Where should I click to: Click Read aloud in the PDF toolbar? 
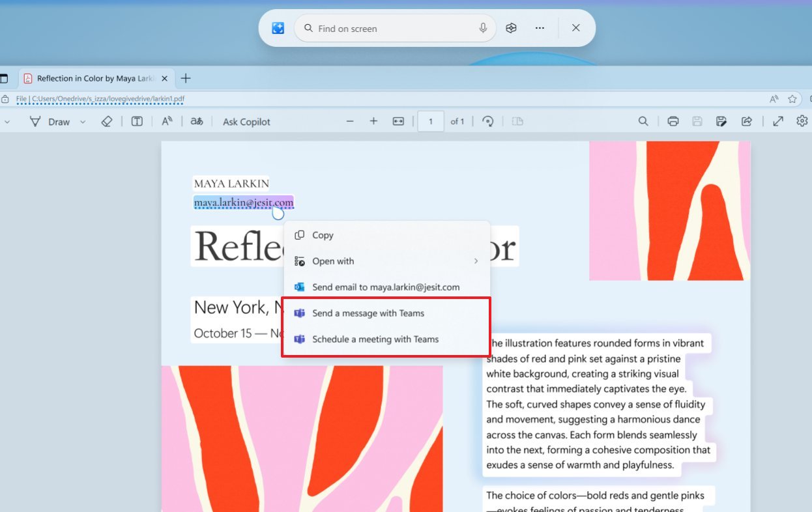167,121
